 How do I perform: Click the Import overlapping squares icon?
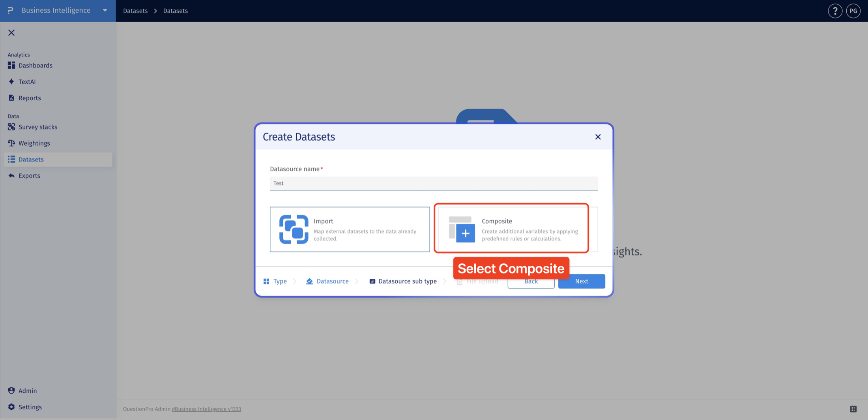294,229
